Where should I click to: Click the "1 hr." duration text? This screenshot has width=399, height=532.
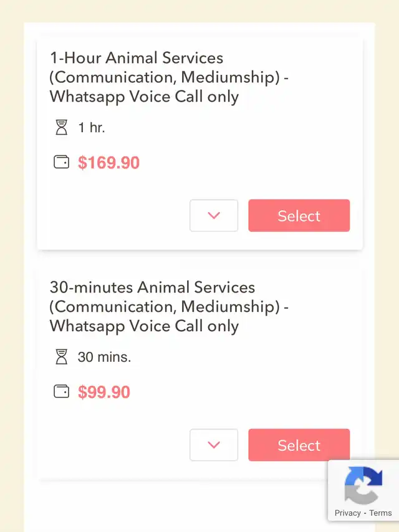(x=92, y=128)
